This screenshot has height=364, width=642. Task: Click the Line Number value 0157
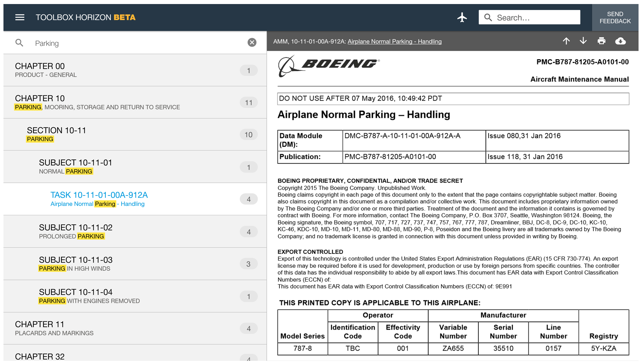tap(553, 348)
